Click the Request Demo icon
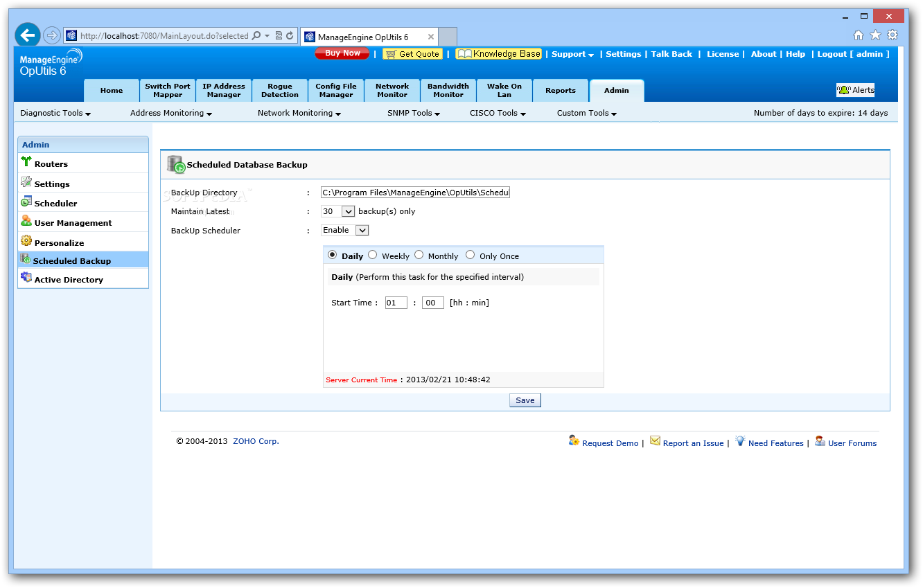 tap(574, 440)
